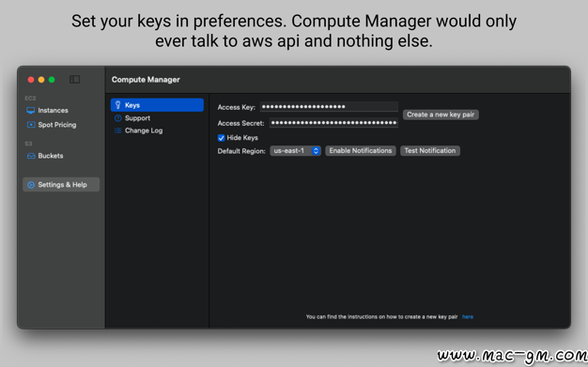This screenshot has width=588, height=367.
Task: Click the region dropdown's blue arrows
Action: point(316,151)
